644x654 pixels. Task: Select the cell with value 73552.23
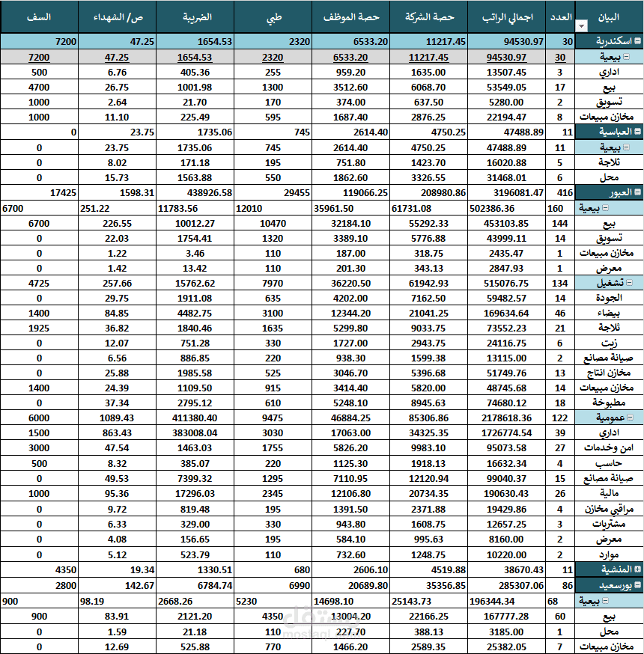point(507,328)
